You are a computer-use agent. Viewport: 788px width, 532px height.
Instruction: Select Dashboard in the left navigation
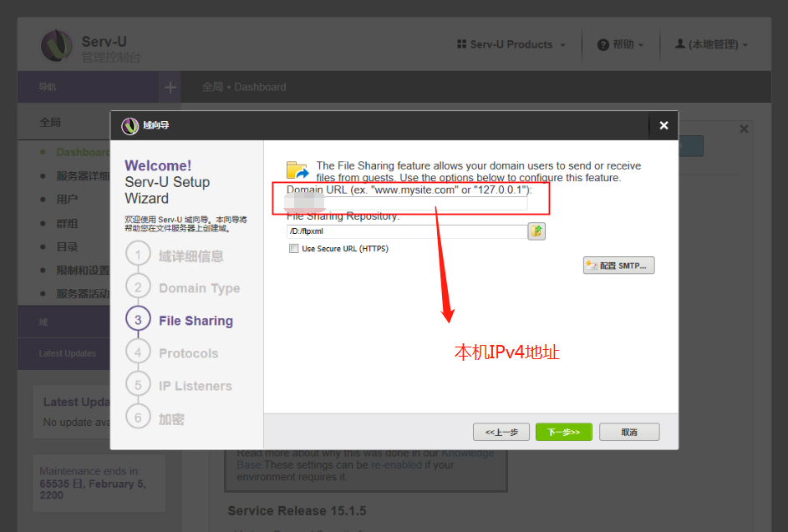click(83, 152)
